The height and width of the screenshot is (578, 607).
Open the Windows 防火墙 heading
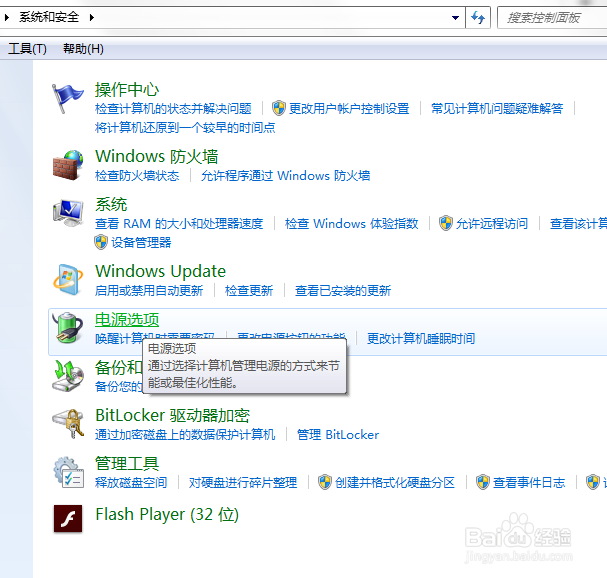[x=157, y=156]
